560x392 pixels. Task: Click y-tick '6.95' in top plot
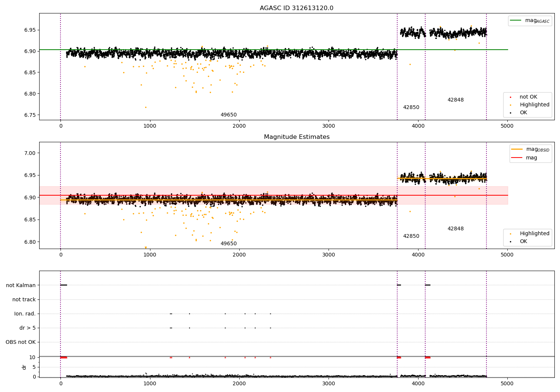pos(29,30)
